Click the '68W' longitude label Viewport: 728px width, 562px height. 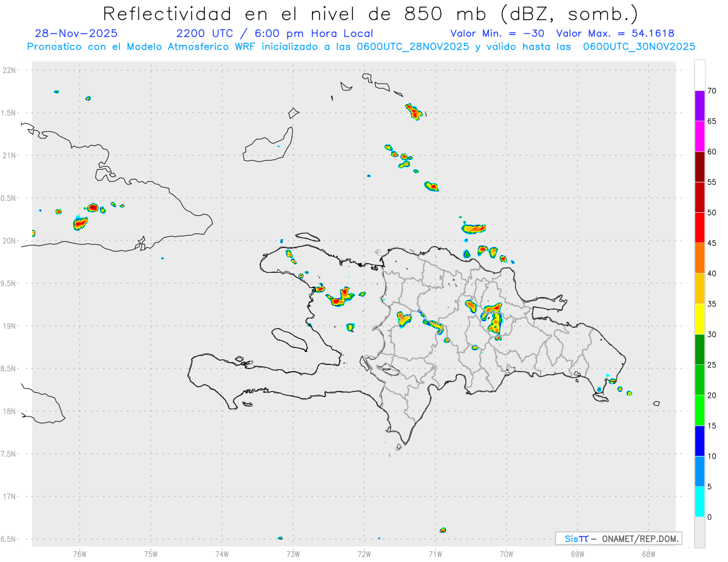pyautogui.click(x=649, y=554)
